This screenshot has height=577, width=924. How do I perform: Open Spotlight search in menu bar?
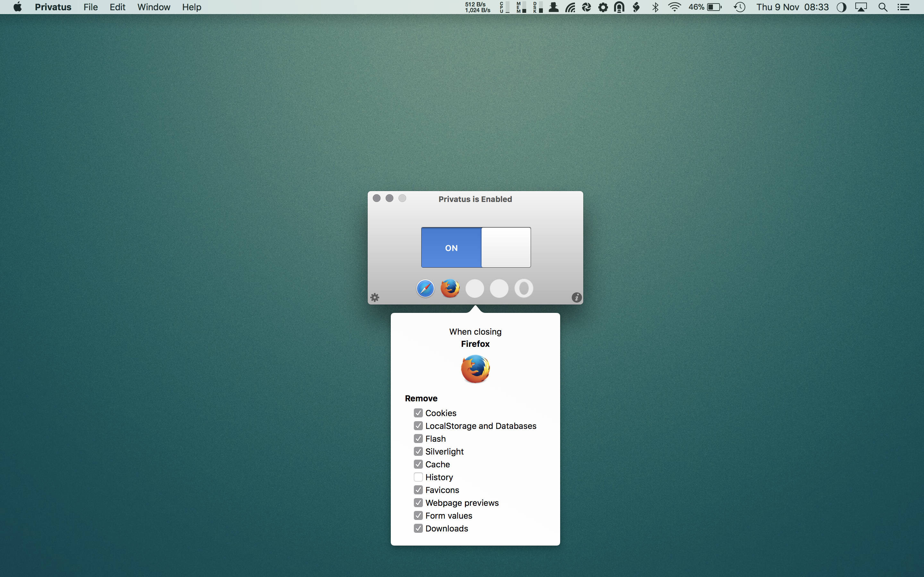pyautogui.click(x=882, y=7)
